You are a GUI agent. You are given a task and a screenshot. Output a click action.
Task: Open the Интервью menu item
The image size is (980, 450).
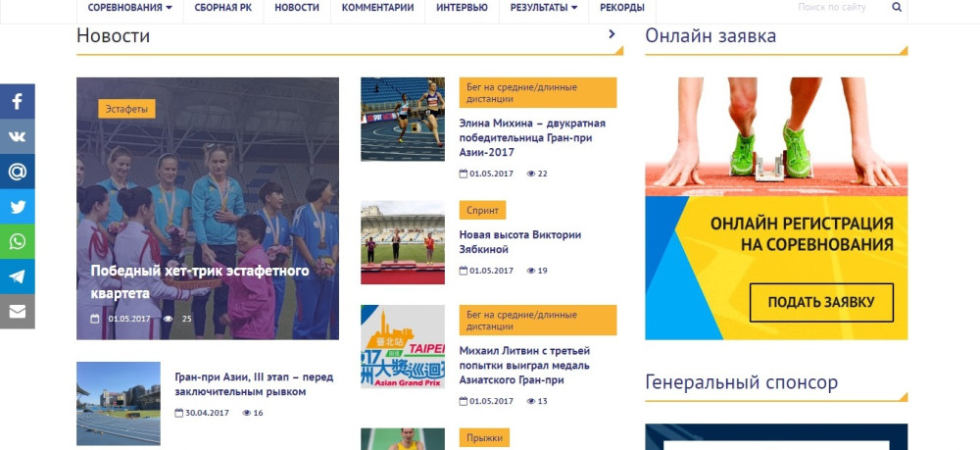point(462,8)
